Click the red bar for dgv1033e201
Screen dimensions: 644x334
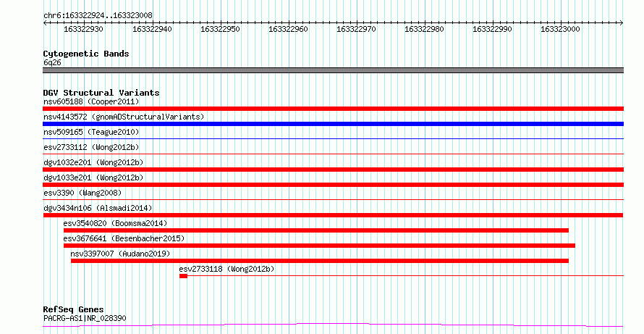333,185
